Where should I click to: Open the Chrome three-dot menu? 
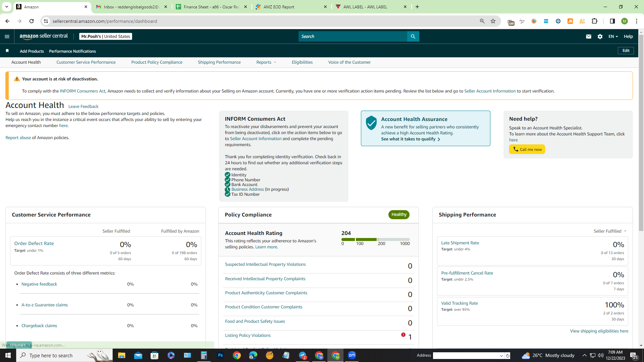(637, 21)
